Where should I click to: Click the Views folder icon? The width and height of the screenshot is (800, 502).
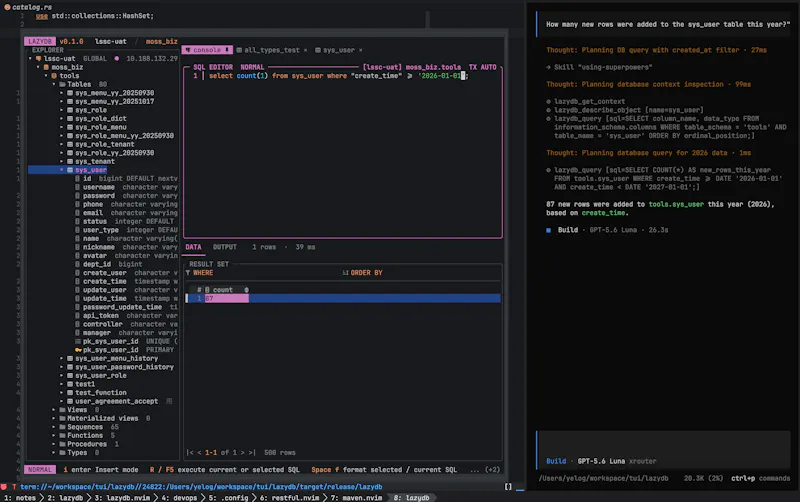click(x=62, y=410)
